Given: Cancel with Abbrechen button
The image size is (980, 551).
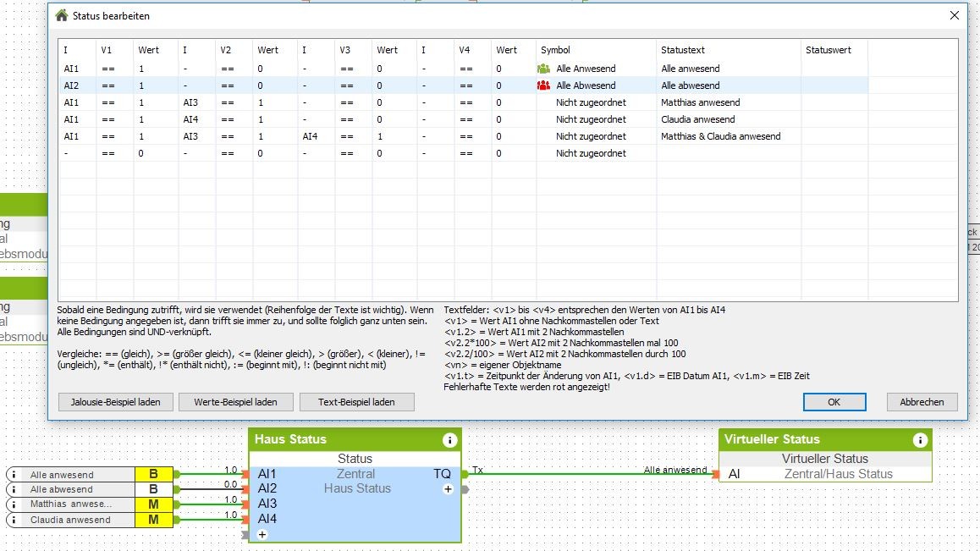Looking at the screenshot, I should 922,402.
